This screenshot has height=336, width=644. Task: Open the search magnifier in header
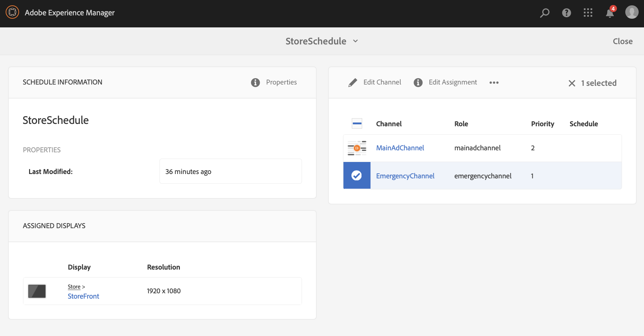(545, 13)
